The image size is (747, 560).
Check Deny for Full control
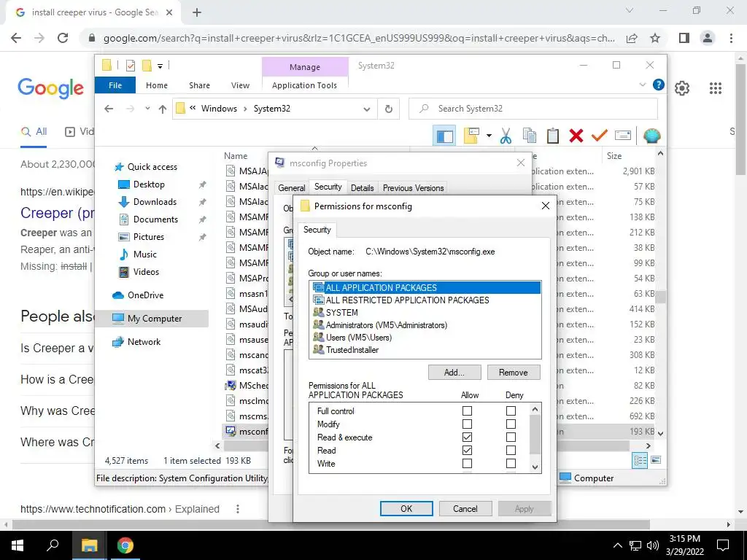coord(511,411)
